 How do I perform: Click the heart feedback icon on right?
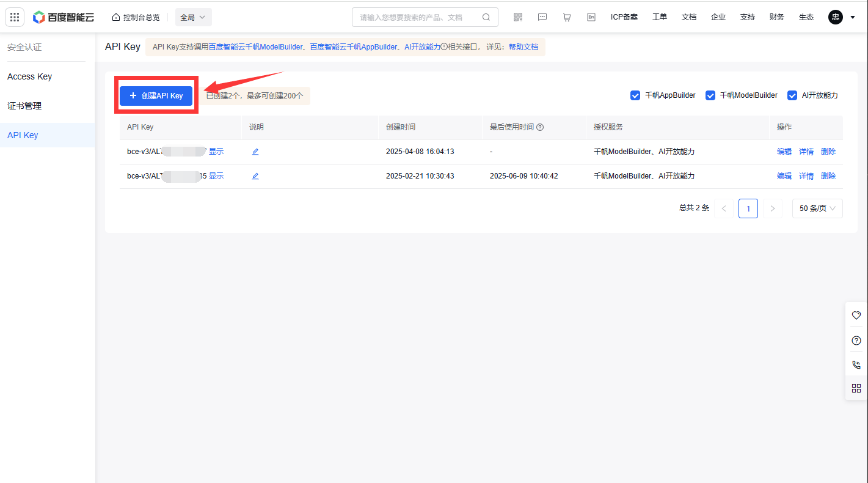pyautogui.click(x=856, y=315)
